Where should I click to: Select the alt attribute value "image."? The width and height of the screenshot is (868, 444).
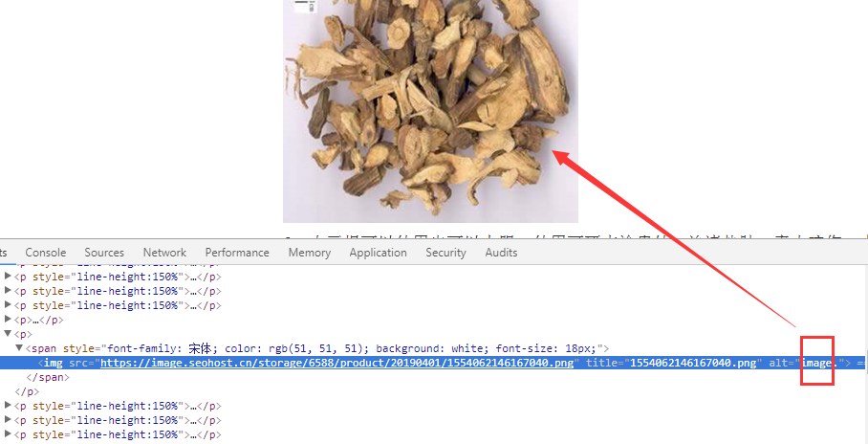click(821, 363)
